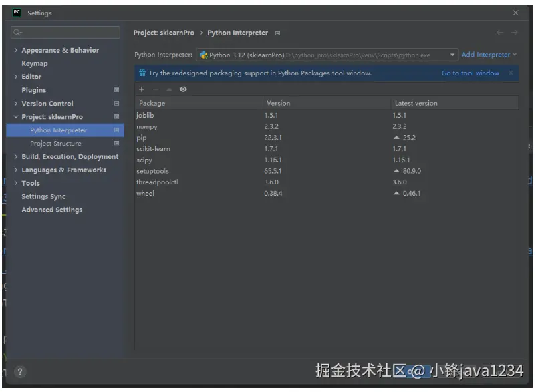Click the upgrade arrow next to setuptools 80.9.0
This screenshot has height=392, width=536.
pos(396,171)
